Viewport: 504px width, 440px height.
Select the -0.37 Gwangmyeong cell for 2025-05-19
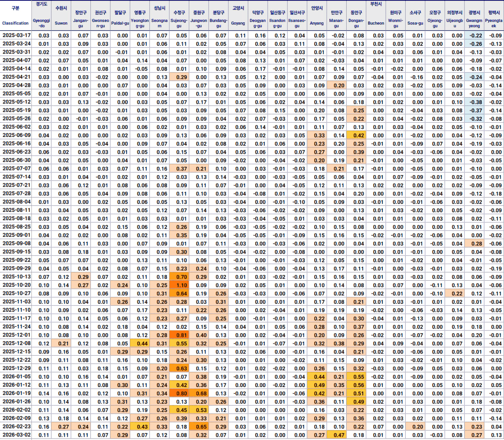click(x=474, y=110)
